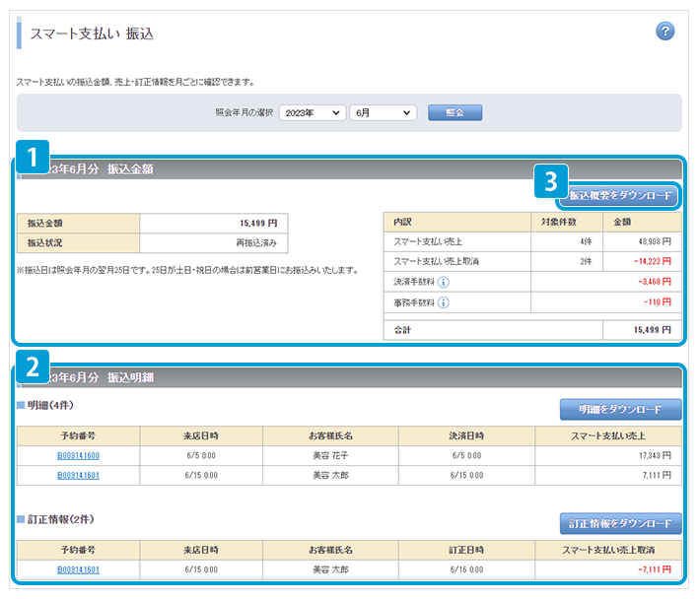Screen dimensions: 700x599
Task: Open B008141601 link in the 明細 table
Action: click(x=79, y=475)
